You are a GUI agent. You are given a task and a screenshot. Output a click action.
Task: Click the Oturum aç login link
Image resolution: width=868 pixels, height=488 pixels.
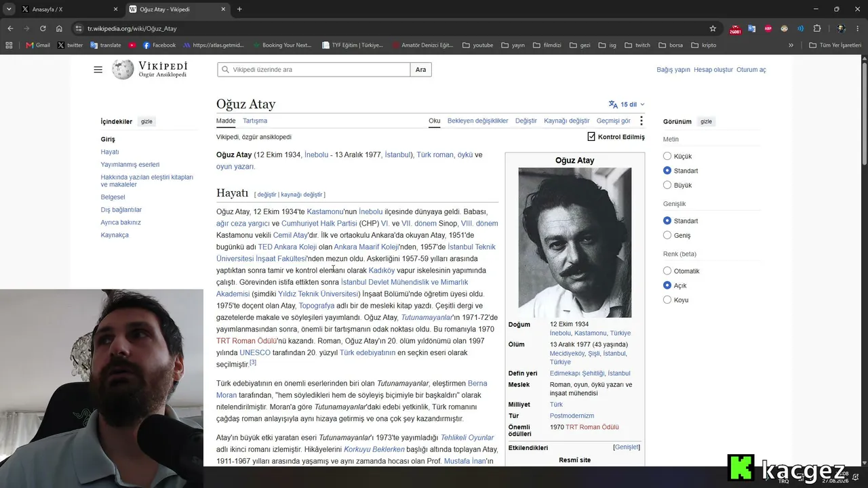point(751,70)
